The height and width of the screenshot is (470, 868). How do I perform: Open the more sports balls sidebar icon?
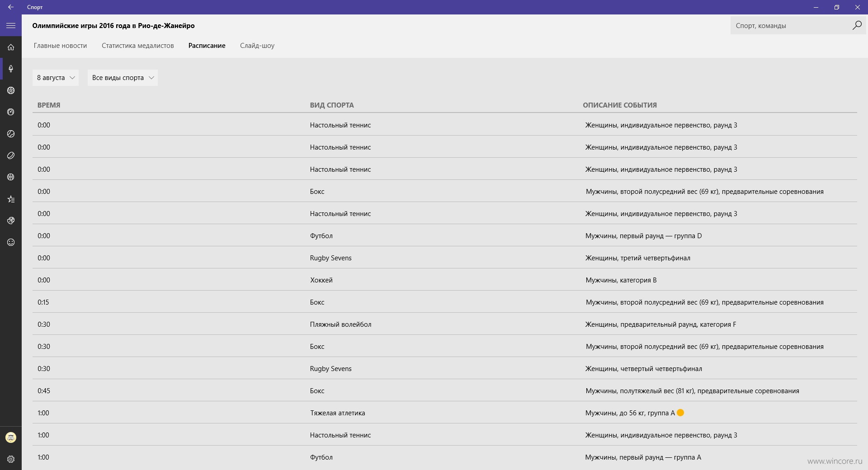11,221
